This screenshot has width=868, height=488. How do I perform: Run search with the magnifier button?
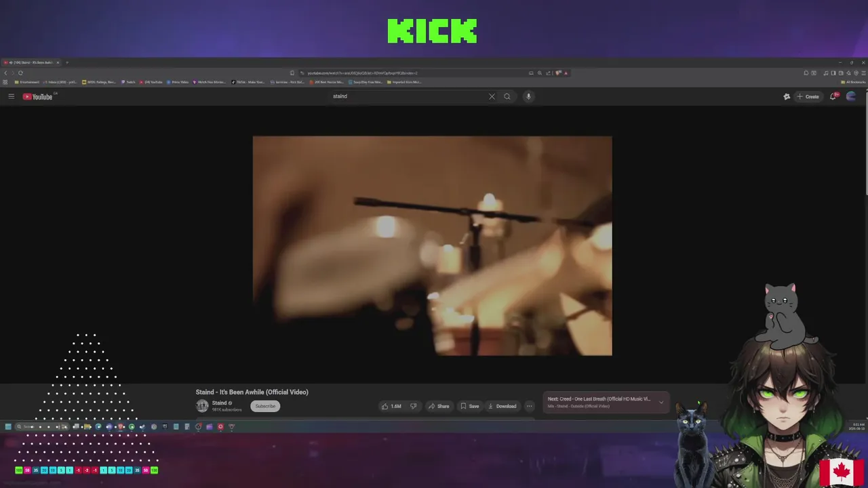(507, 96)
